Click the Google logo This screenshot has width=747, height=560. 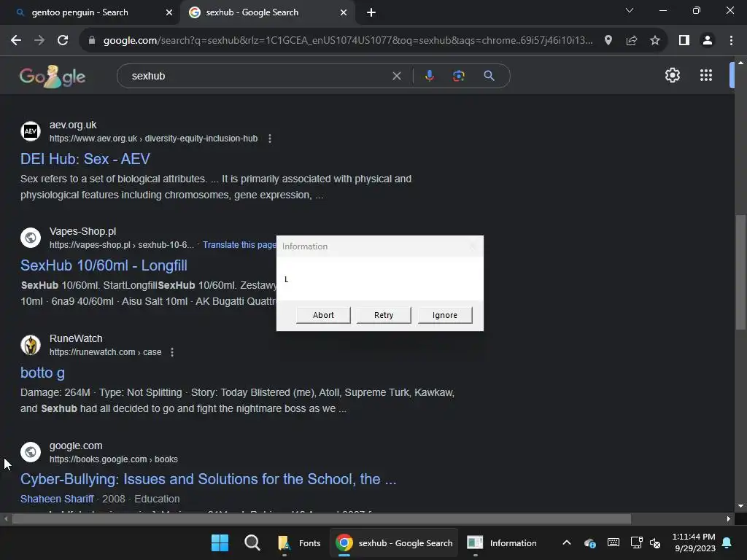click(53, 76)
